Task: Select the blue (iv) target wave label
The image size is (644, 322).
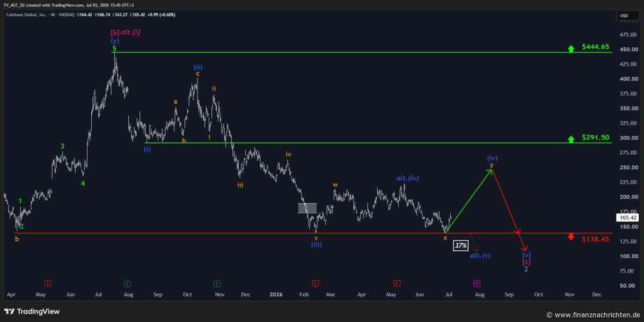Action: [x=492, y=158]
